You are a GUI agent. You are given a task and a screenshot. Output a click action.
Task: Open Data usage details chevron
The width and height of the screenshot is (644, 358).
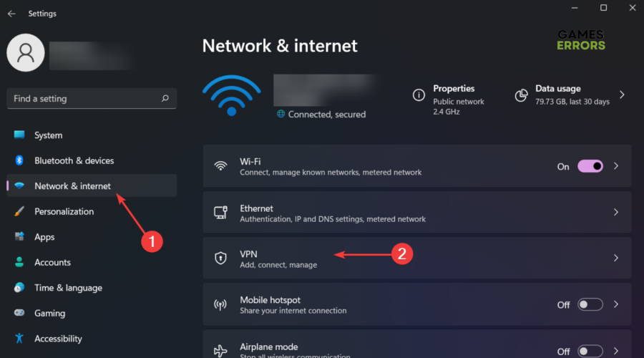(622, 95)
